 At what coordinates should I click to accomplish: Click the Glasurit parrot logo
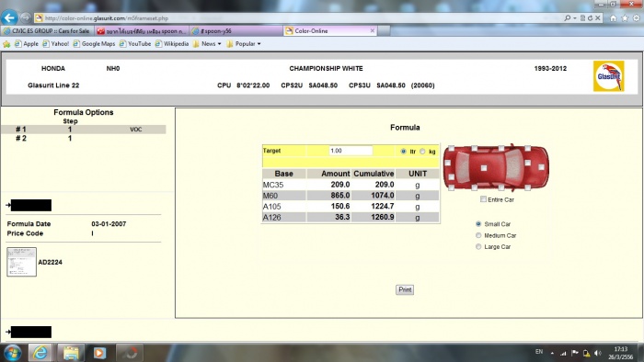point(609,76)
